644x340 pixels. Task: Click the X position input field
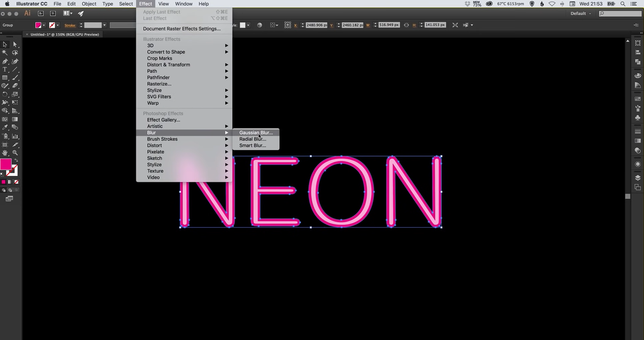(317, 25)
